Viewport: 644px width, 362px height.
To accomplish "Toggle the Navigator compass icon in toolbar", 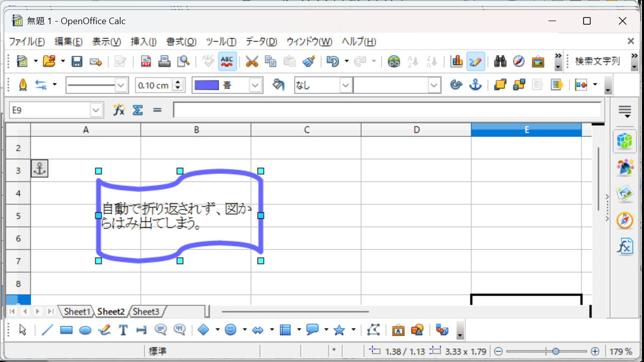I will [519, 61].
